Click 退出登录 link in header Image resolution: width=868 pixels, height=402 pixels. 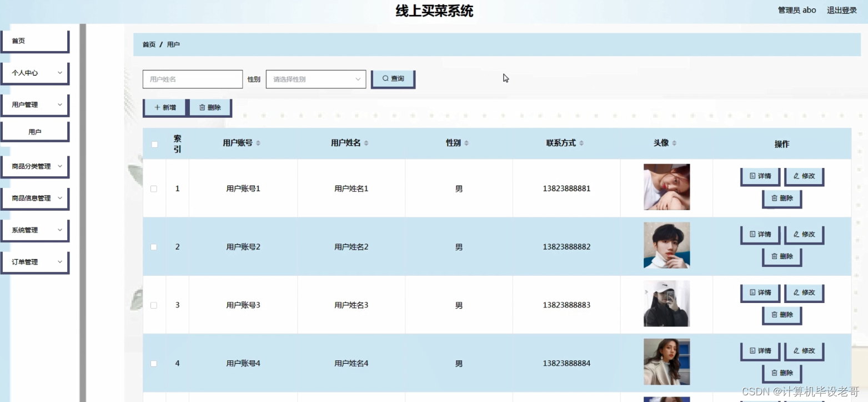pyautogui.click(x=842, y=10)
